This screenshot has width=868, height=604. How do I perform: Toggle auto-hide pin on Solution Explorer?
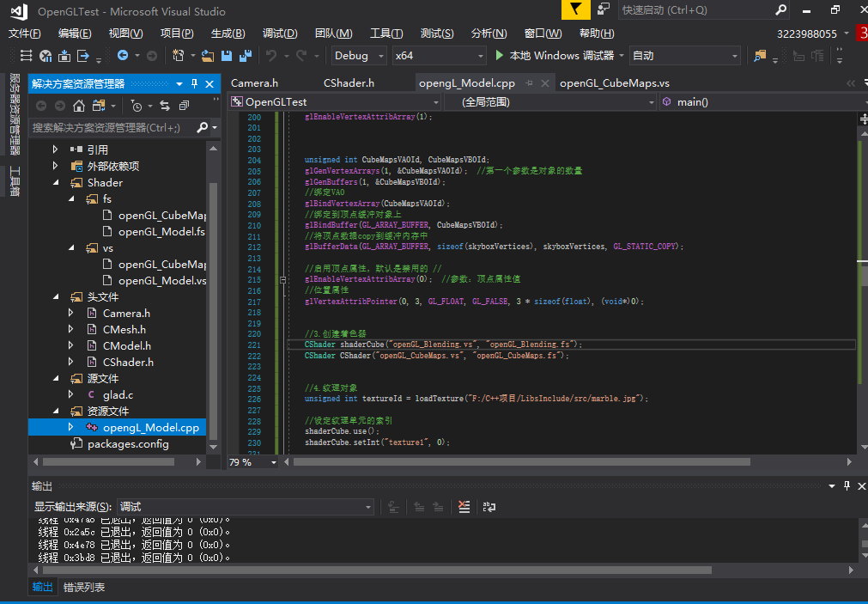[x=194, y=83]
